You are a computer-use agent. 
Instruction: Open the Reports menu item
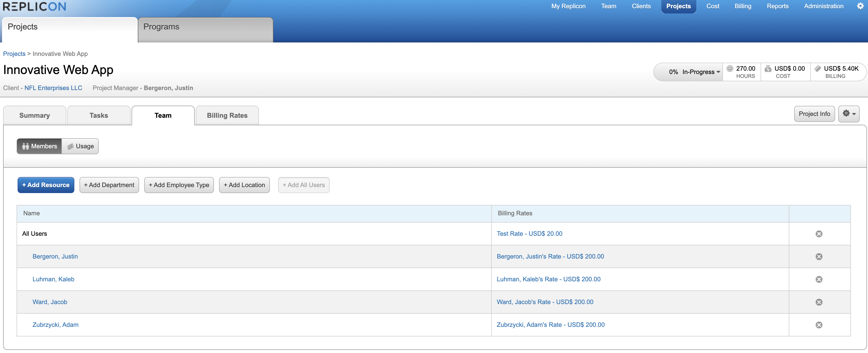(x=777, y=6)
